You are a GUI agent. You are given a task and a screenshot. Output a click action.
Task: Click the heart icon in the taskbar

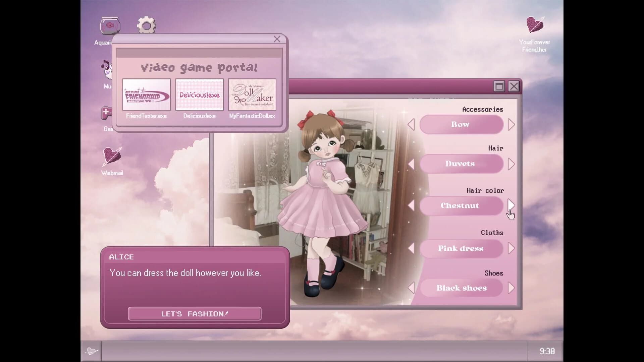pos(91,351)
